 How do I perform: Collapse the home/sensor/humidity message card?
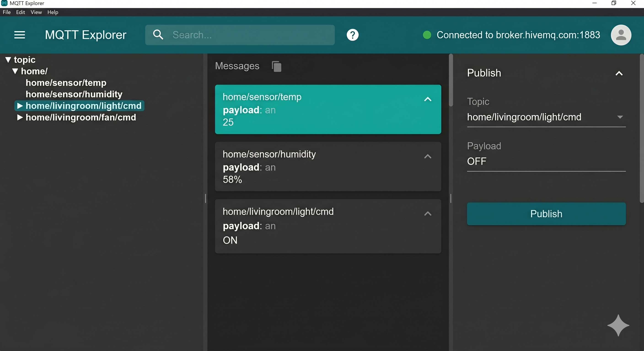[428, 156]
